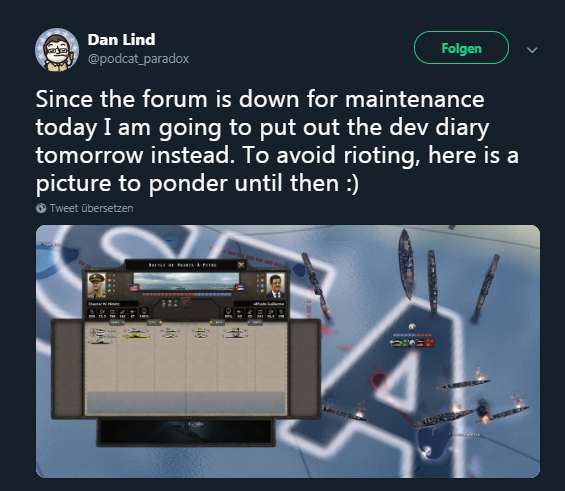Click the naval battle indicator on map
The height and width of the screenshot is (491, 565).
pos(412,340)
